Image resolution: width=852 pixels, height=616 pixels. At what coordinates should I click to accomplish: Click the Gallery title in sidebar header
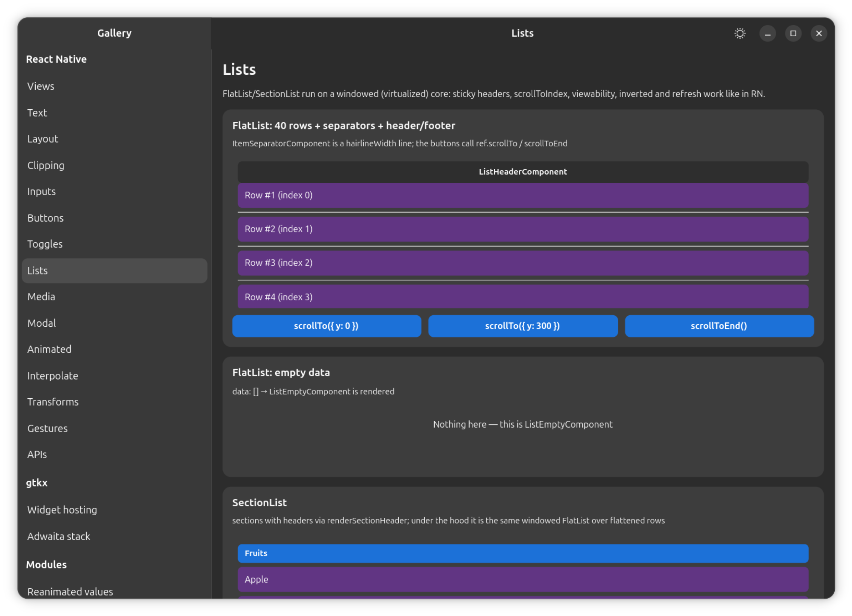coord(115,33)
